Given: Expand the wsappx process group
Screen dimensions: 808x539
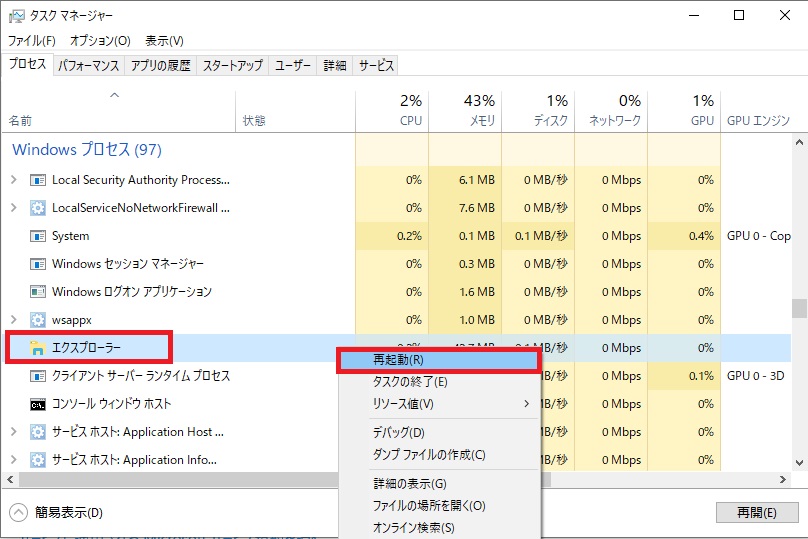Looking at the screenshot, I should (x=14, y=319).
